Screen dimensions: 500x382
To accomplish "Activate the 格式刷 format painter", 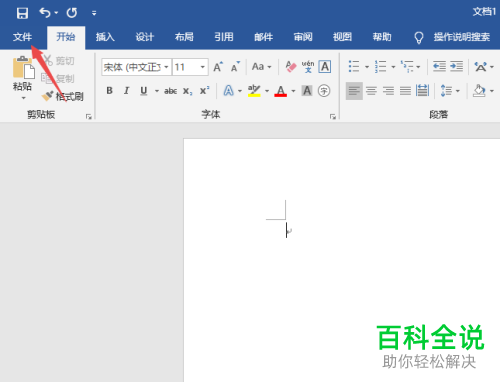I will (x=63, y=96).
